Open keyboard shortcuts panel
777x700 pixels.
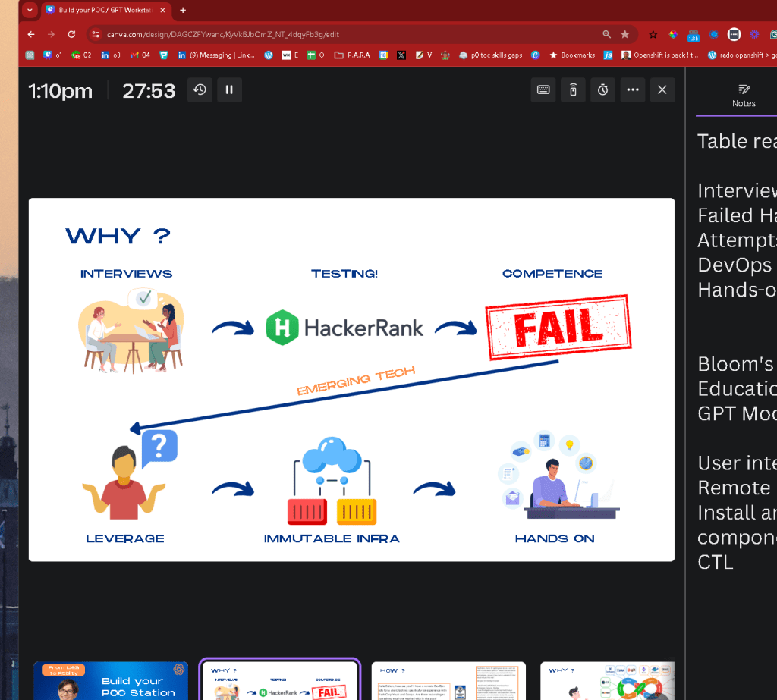(x=543, y=89)
